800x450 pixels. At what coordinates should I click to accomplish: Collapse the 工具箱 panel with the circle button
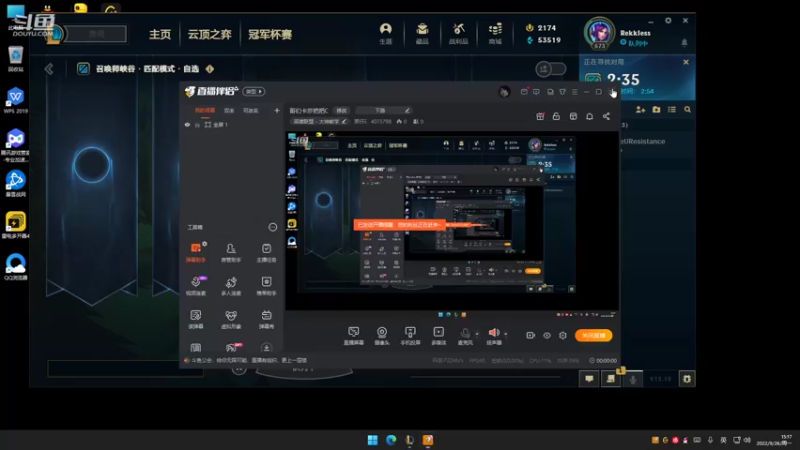[273, 227]
